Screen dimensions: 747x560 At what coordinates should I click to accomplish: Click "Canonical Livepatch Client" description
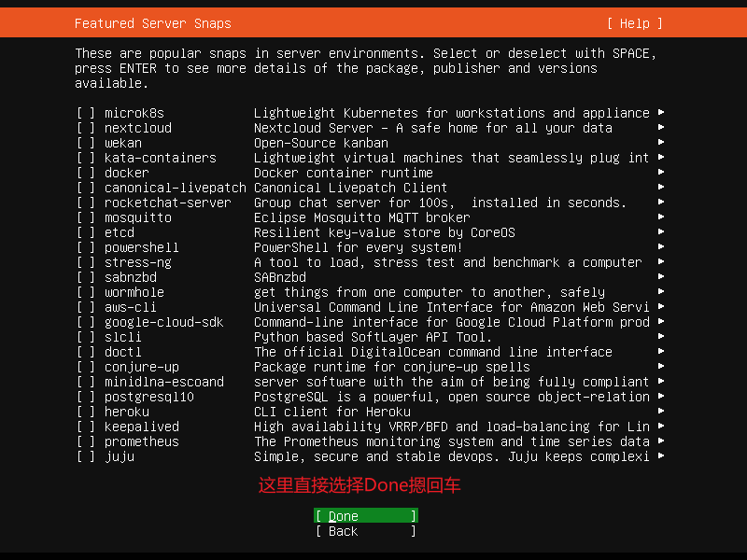point(351,188)
